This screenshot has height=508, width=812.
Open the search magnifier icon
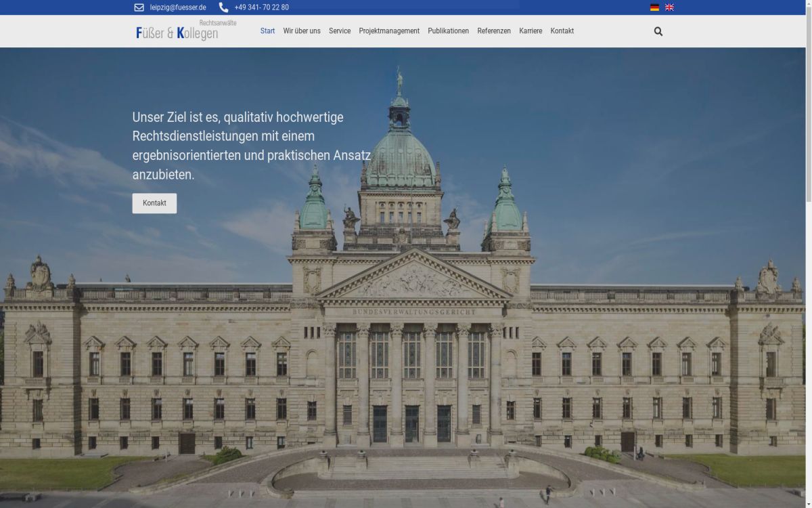657,31
